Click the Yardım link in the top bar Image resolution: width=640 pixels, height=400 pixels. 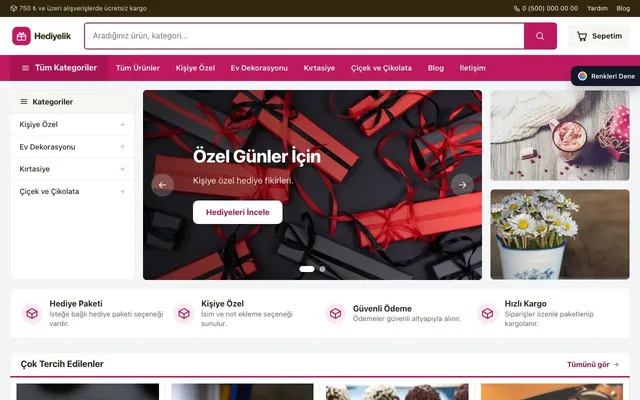pos(597,8)
